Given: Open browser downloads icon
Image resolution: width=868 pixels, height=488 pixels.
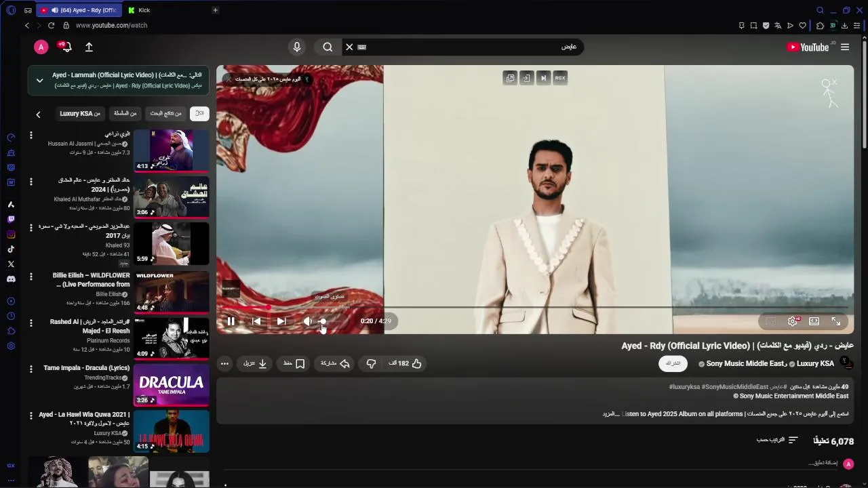Looking at the screenshot, I should (x=844, y=26).
